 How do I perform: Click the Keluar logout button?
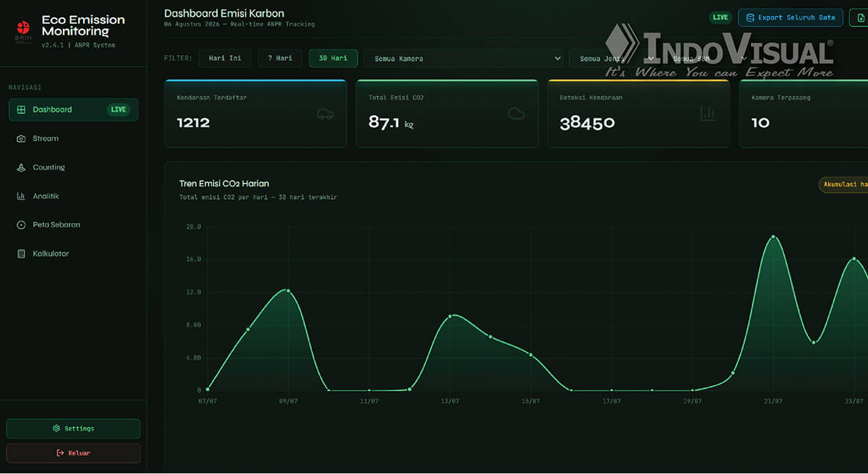tap(73, 453)
